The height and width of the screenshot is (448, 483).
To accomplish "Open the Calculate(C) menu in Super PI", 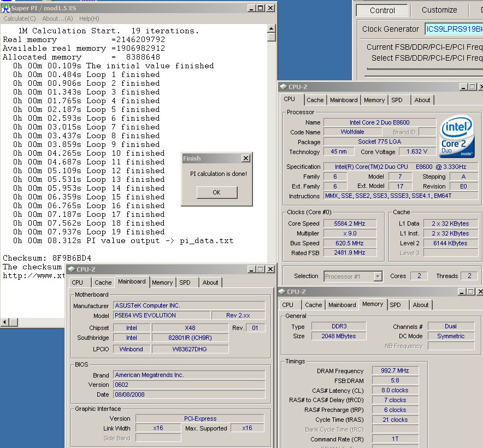I will [20, 19].
